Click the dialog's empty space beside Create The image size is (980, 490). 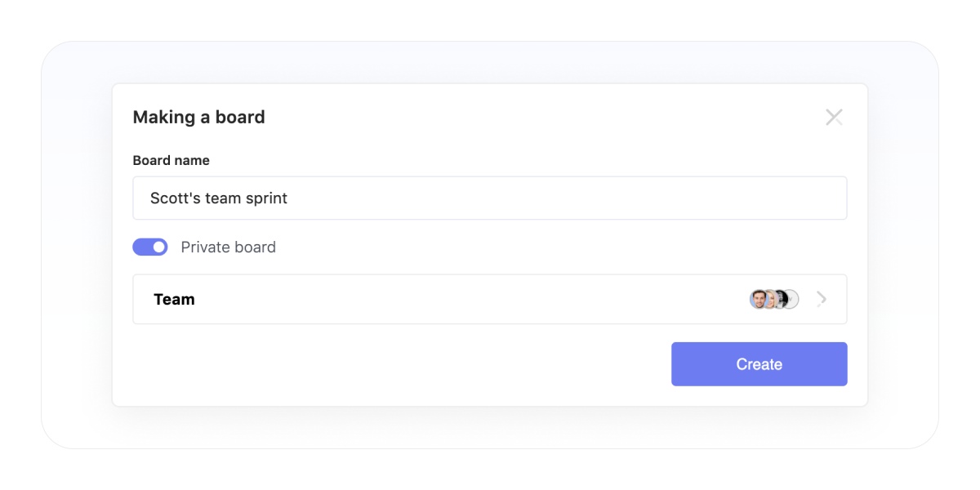pos(400,364)
